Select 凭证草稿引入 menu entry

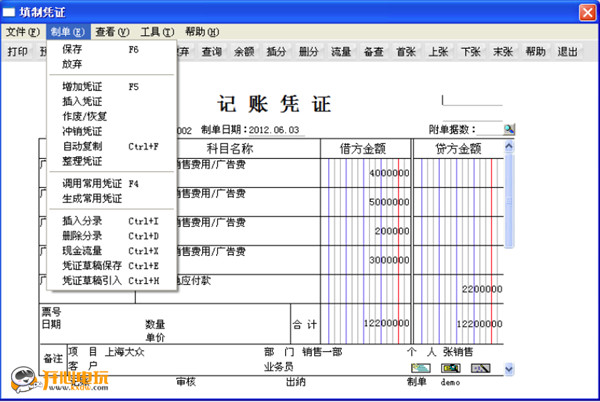tap(111, 280)
